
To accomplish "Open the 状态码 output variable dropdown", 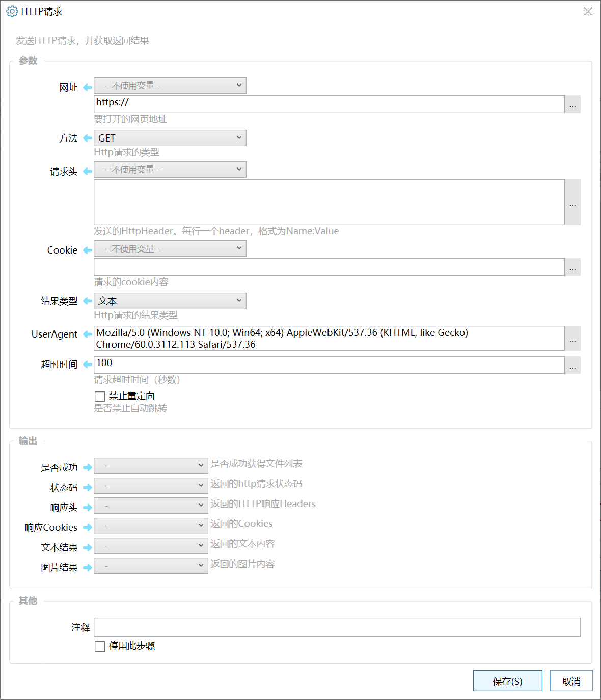I will click(151, 486).
